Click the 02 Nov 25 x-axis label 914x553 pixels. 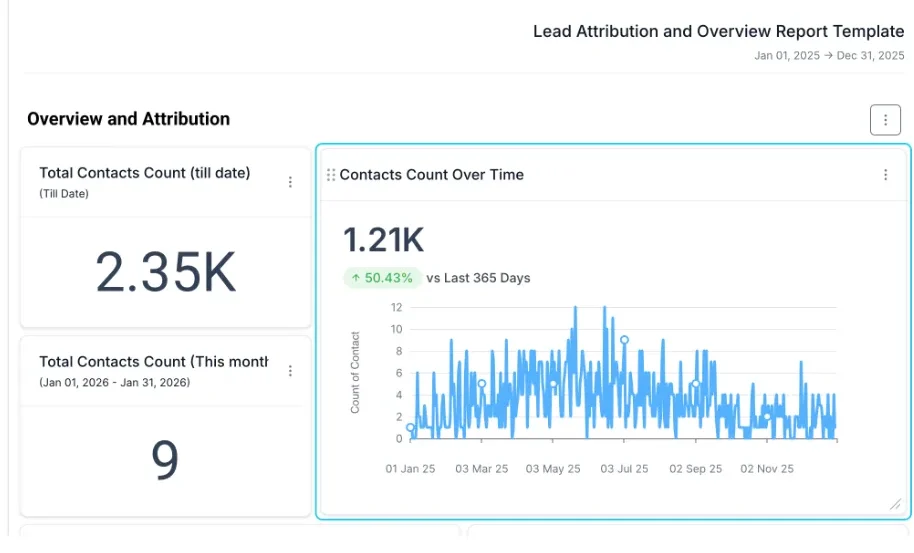pyautogui.click(x=767, y=469)
